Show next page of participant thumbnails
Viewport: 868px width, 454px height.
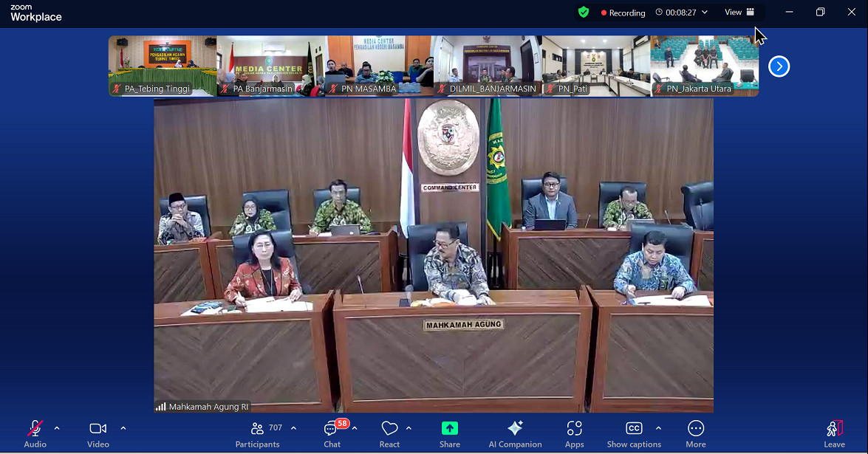point(779,66)
